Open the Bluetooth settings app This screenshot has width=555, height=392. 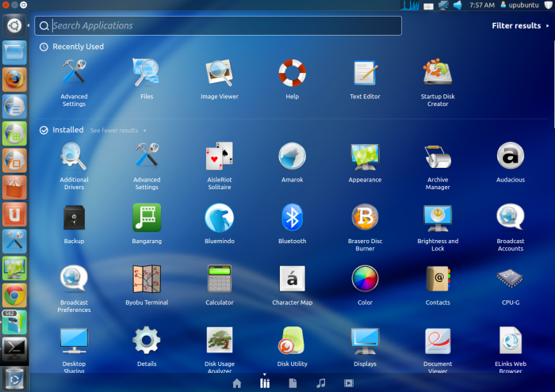pyautogui.click(x=292, y=217)
